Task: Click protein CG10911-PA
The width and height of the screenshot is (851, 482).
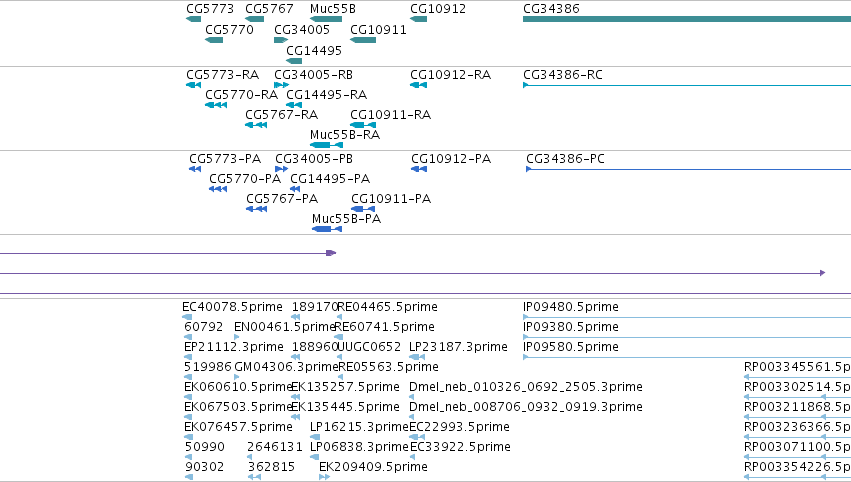Action: tap(391, 199)
